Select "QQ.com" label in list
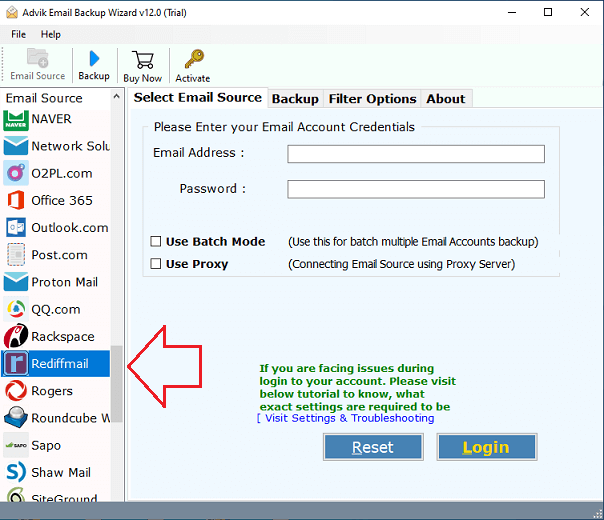 point(56,309)
